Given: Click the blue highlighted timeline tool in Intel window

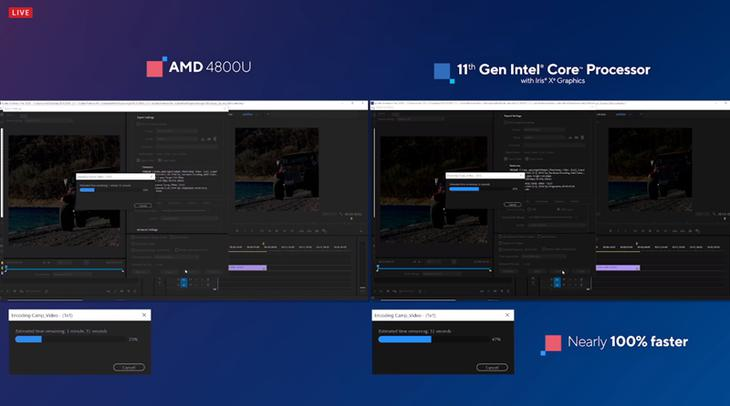Looking at the screenshot, I should (557, 282).
